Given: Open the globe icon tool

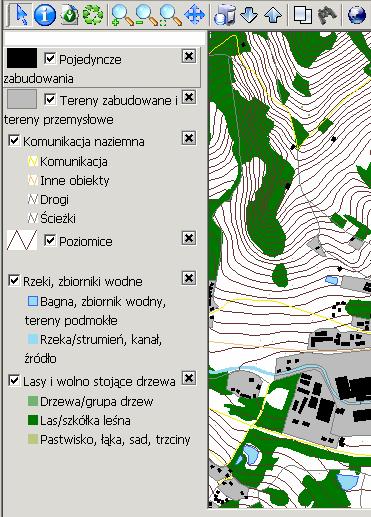Looking at the screenshot, I should (357, 15).
